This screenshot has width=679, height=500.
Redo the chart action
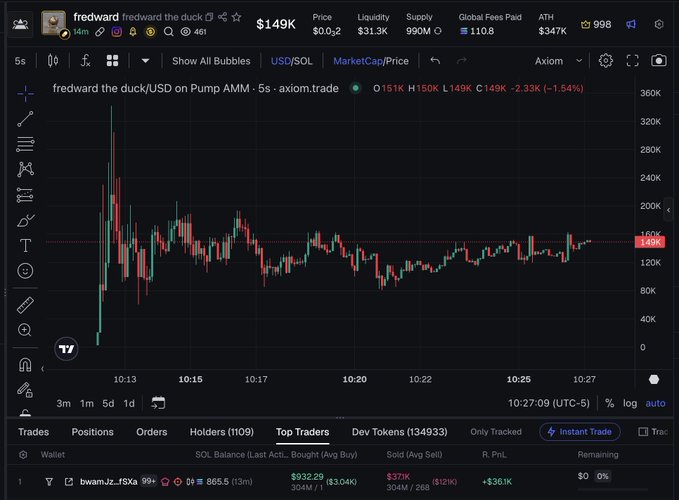click(462, 61)
